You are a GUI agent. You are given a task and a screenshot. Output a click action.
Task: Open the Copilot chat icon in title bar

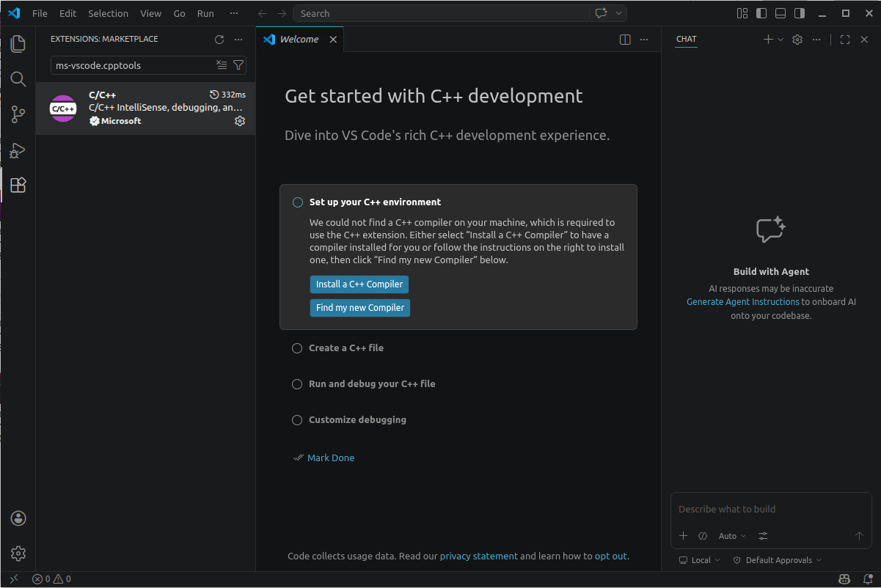(x=602, y=13)
